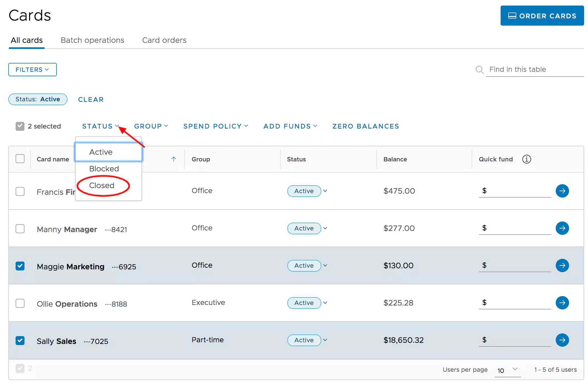Click Quick fund info icon
The width and height of the screenshot is (588, 384).
coord(526,159)
